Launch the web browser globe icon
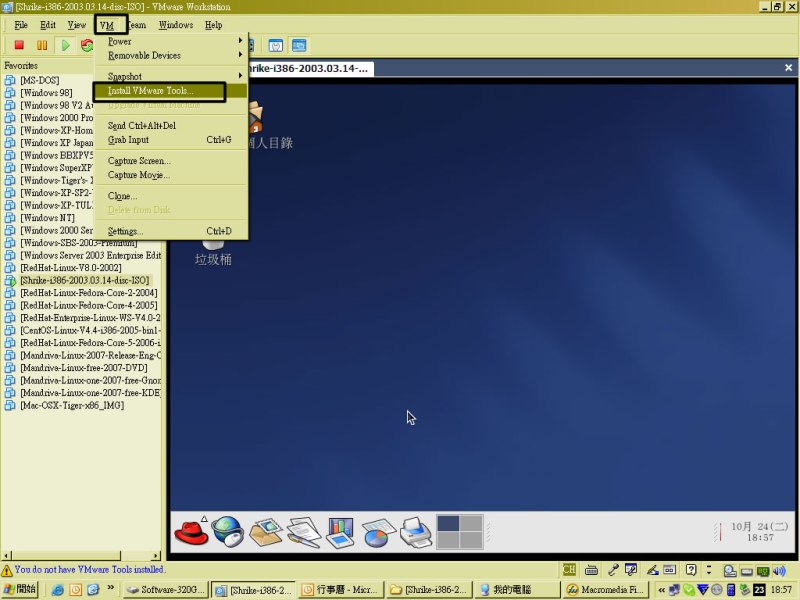Viewport: 800px width, 600px height. (x=228, y=532)
